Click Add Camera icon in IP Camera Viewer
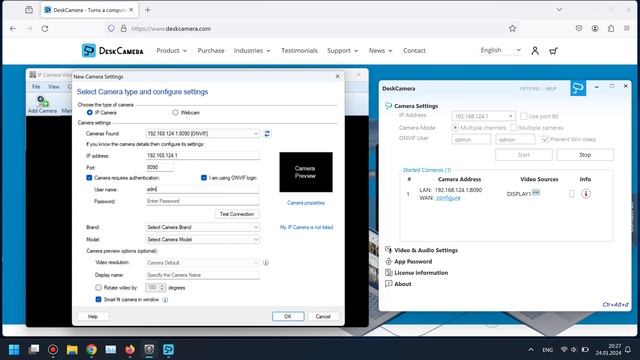This screenshot has height=360, width=640. (x=42, y=104)
